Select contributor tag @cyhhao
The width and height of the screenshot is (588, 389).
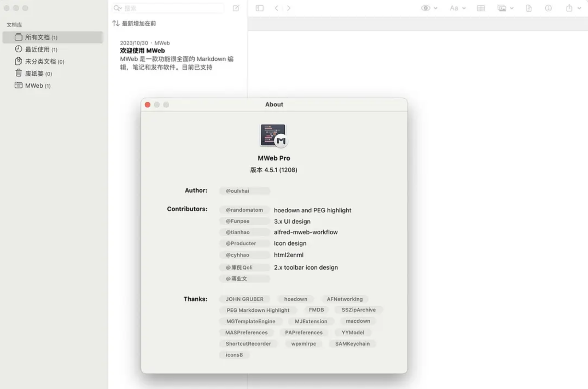point(245,255)
